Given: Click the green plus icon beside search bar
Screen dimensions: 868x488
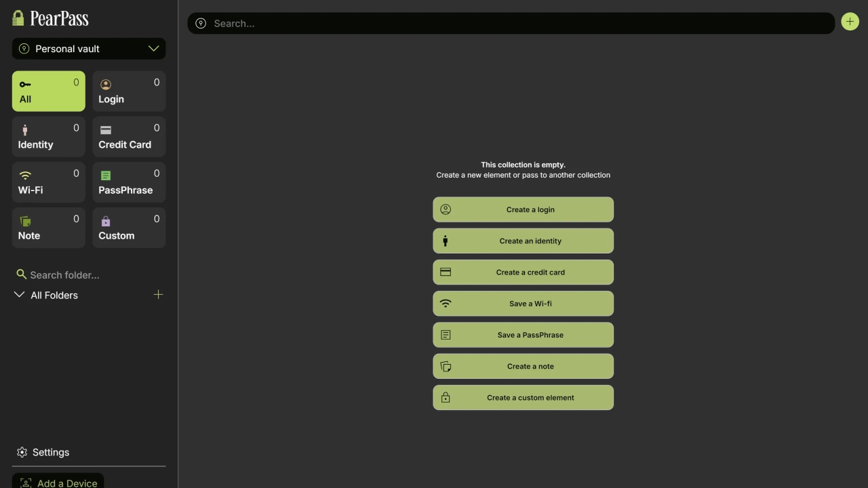Looking at the screenshot, I should tap(850, 22).
